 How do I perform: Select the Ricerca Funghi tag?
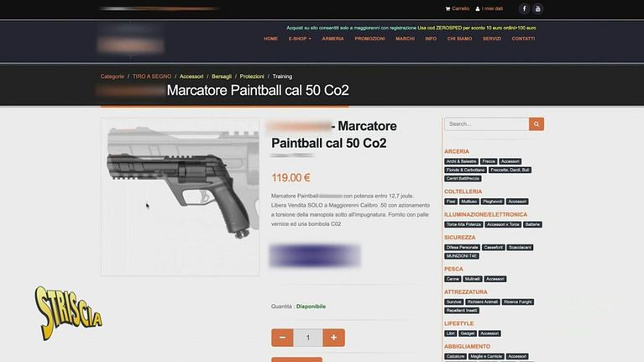(517, 302)
